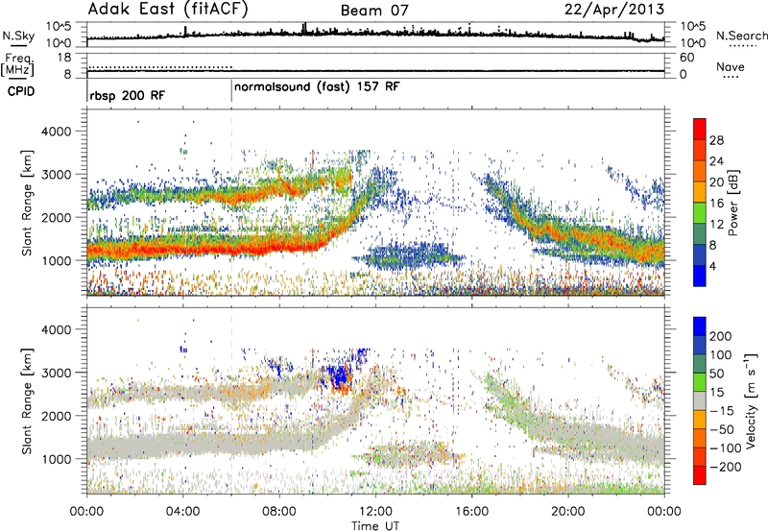Click the 'Nave' legend label
Screen dimensions: 768x532
[731, 66]
